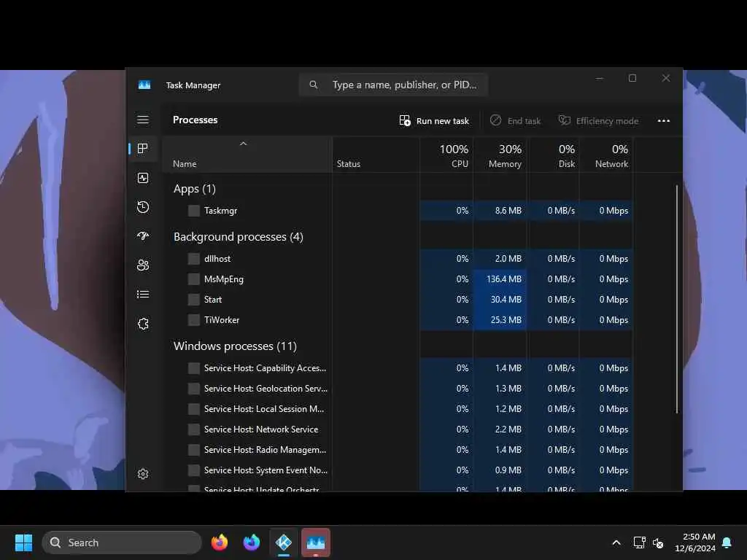This screenshot has height=560, width=747.
Task: Open Firefox from the taskbar
Action: pos(220,542)
